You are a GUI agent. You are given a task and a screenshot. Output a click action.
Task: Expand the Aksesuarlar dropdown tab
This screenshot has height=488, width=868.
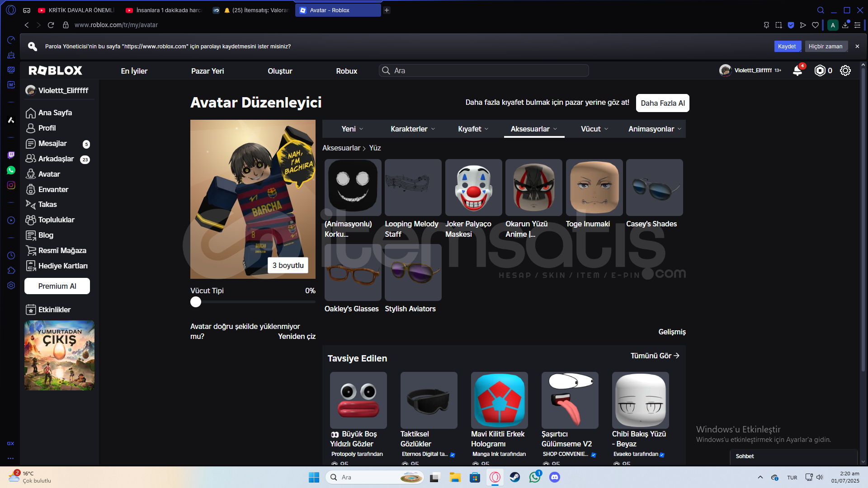point(534,129)
